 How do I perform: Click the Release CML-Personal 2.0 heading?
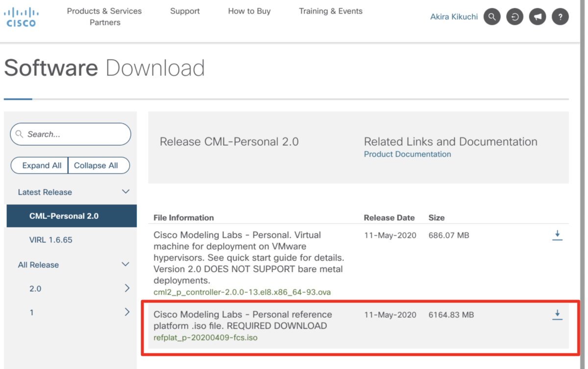pos(229,142)
